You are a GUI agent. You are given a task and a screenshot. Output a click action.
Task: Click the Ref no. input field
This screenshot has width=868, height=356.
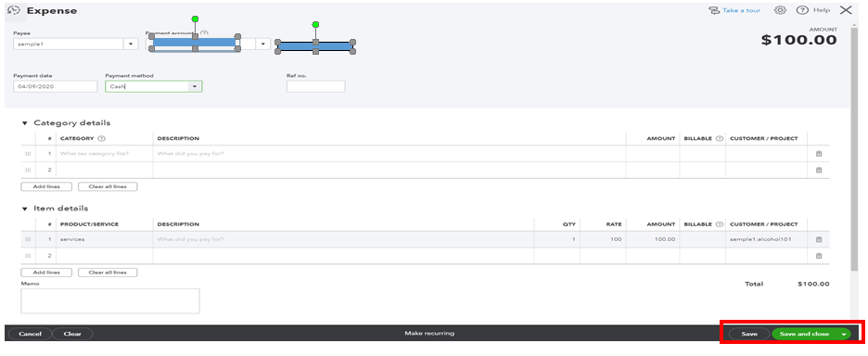pyautogui.click(x=315, y=86)
